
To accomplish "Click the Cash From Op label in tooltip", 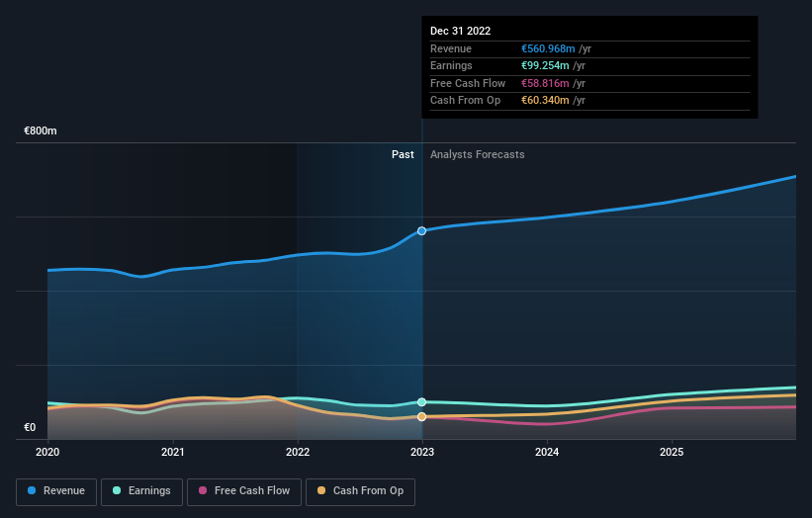I will 465,101.
